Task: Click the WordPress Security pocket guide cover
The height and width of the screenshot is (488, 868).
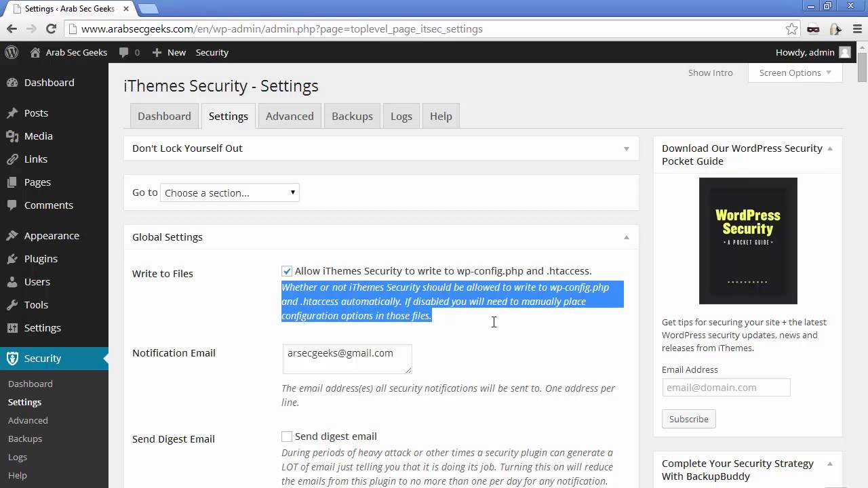Action: (748, 241)
